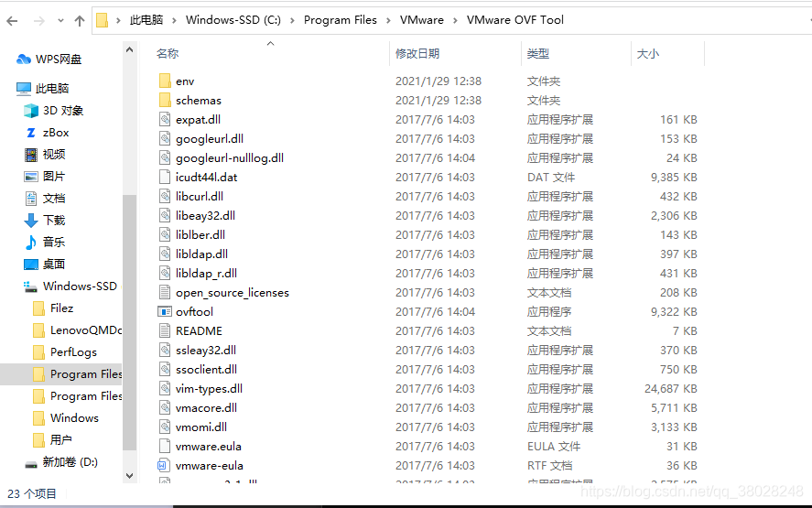Viewport: 812px width, 508px height.
Task: Select the schemas folder icon
Action: [x=165, y=100]
